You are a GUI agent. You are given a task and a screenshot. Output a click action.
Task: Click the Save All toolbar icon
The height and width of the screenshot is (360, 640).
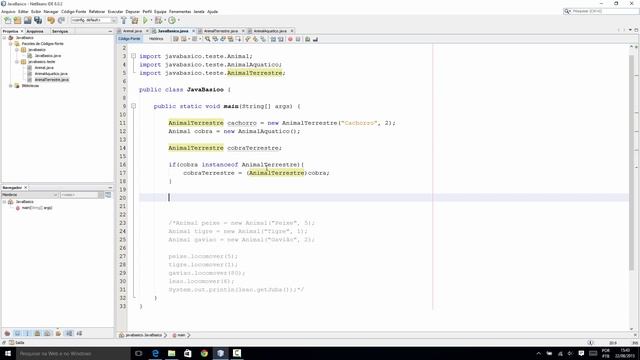[x=38, y=20]
